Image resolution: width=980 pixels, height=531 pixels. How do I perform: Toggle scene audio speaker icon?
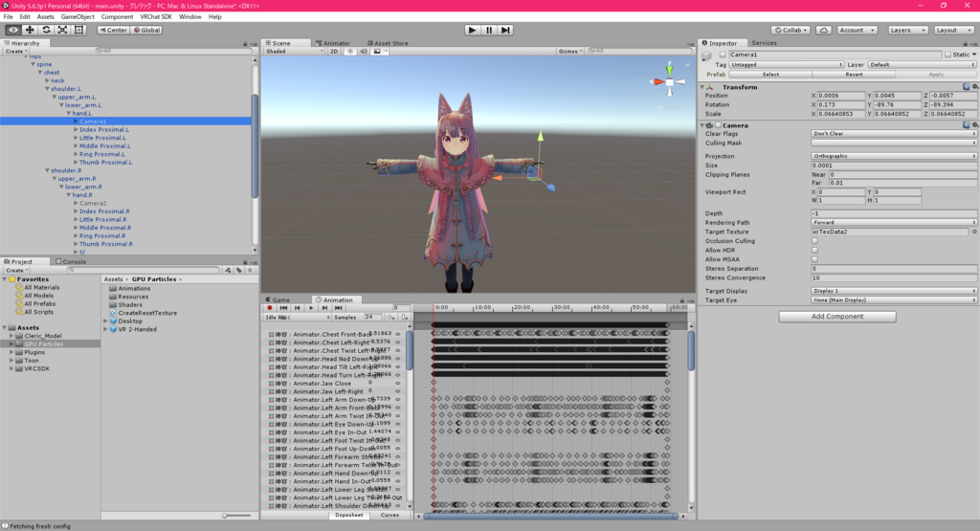(363, 52)
